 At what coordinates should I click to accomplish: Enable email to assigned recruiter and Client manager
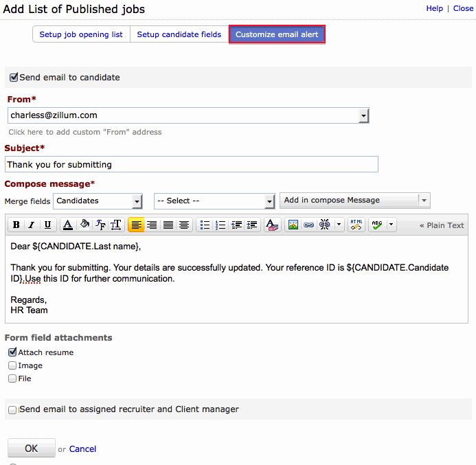12,410
